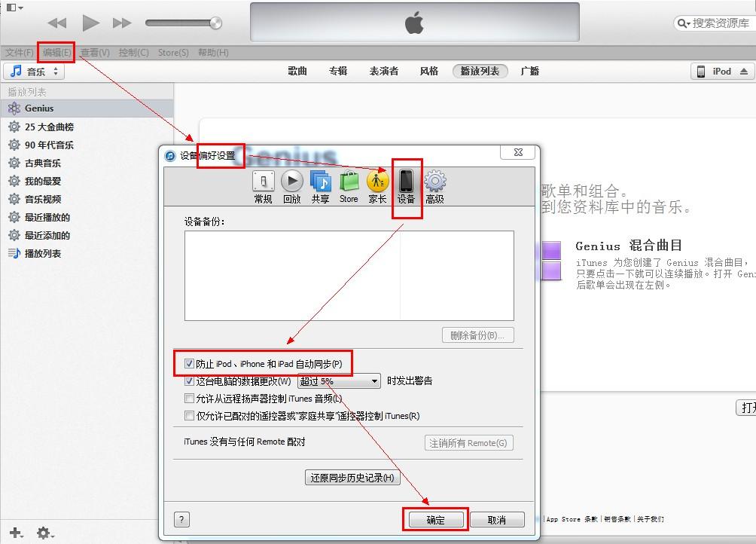Enable 仅允许已配对的遥控器 checkbox
This screenshot has width=756, height=544.
click(x=190, y=416)
